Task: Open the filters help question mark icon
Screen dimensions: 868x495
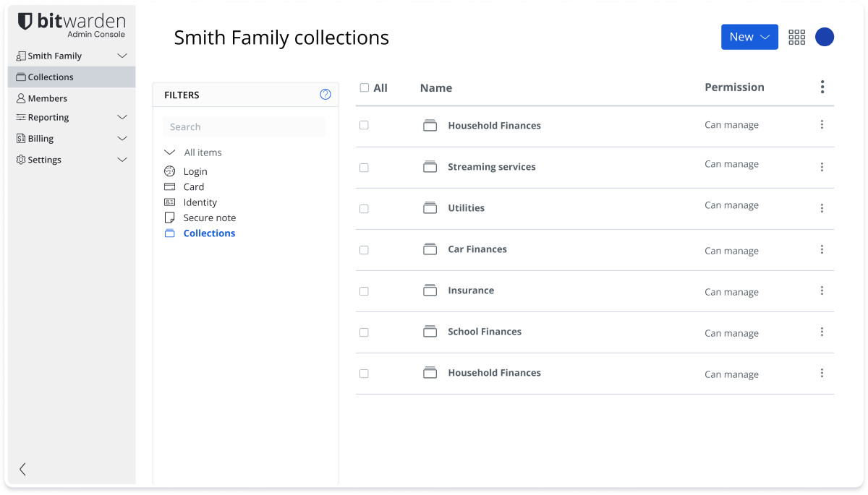Action: click(325, 94)
